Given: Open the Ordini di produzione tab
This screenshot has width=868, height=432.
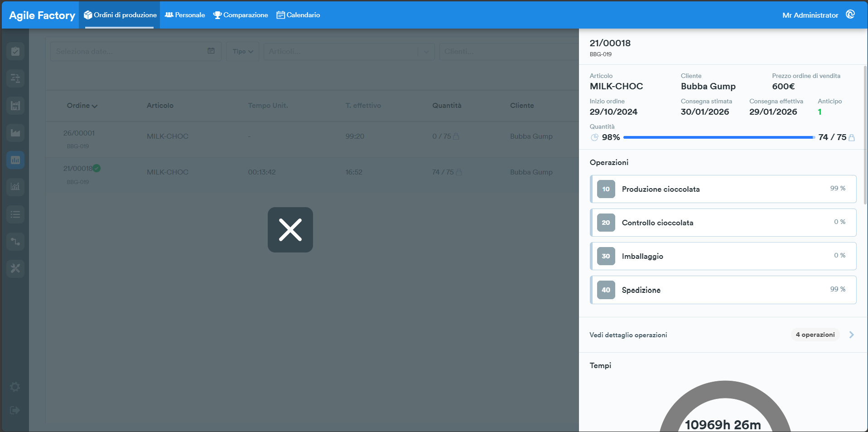Looking at the screenshot, I should pyautogui.click(x=120, y=15).
